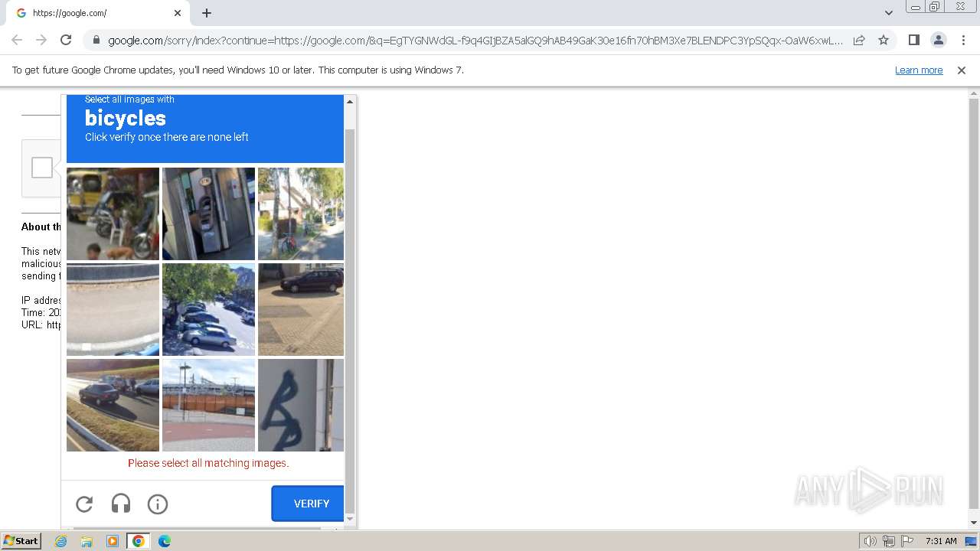Open the Windows Start menu
The height and width of the screenshot is (551, 980).
21,541
